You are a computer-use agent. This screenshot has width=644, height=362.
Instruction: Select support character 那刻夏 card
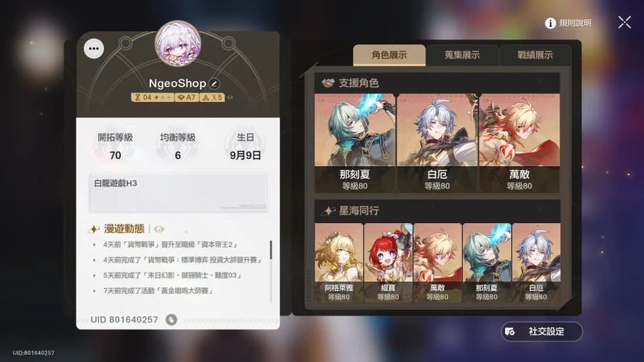coord(355,143)
